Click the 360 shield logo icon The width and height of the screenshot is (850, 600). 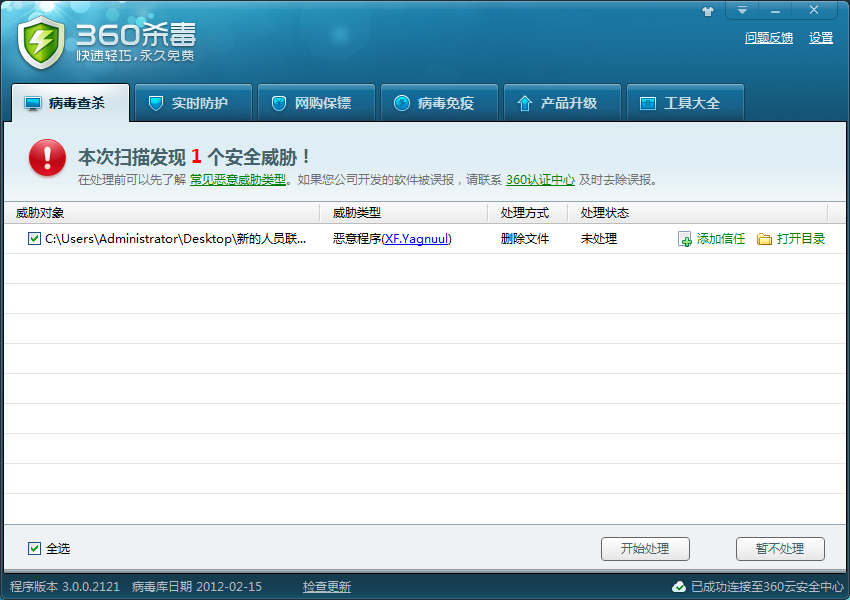tap(41, 42)
